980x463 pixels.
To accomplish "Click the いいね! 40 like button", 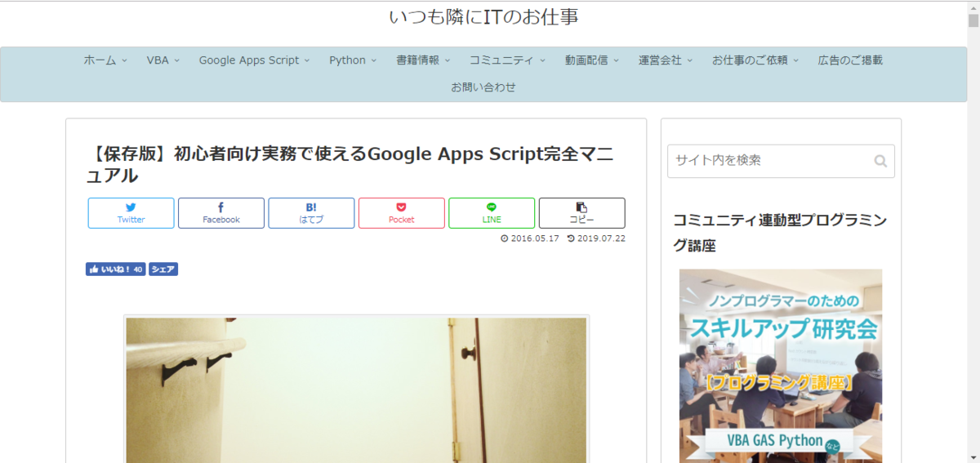I will 115,269.
